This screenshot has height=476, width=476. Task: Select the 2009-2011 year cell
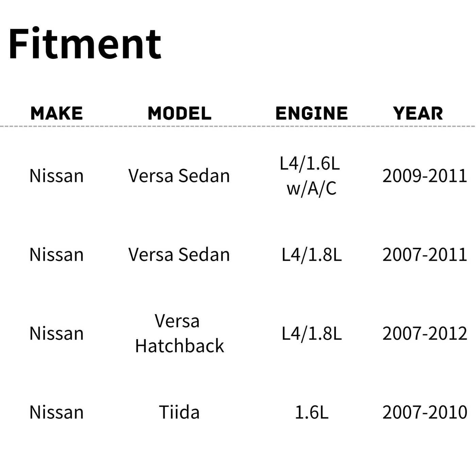coord(425,176)
